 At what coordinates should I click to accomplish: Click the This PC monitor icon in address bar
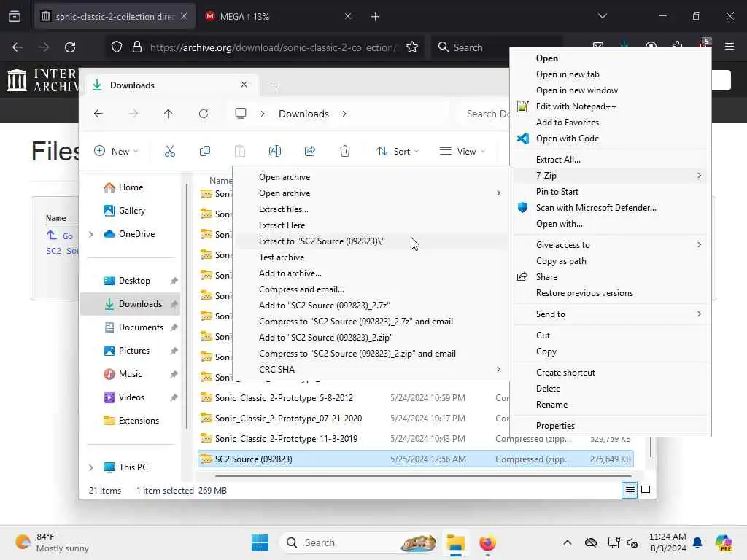point(241,113)
